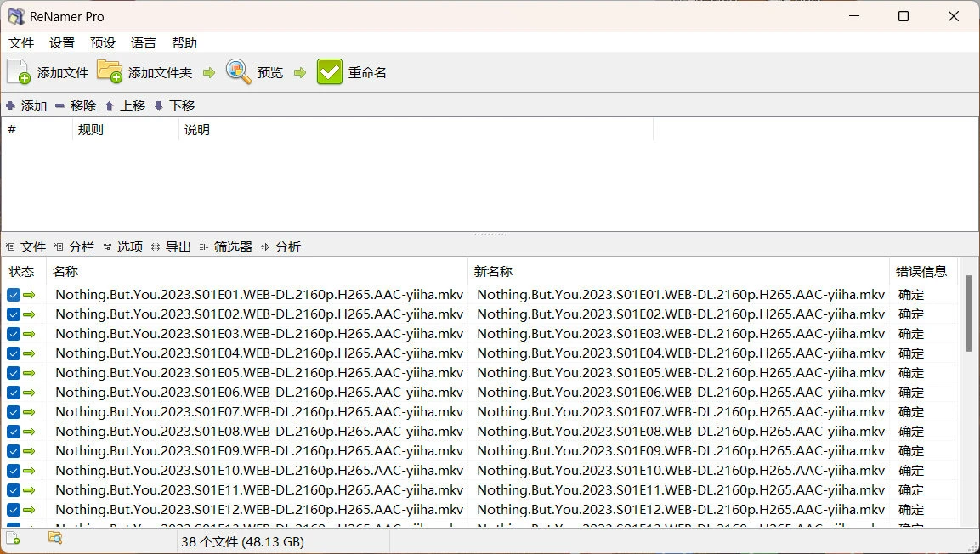Click the 重命名 rename button label
980x554 pixels.
click(367, 72)
